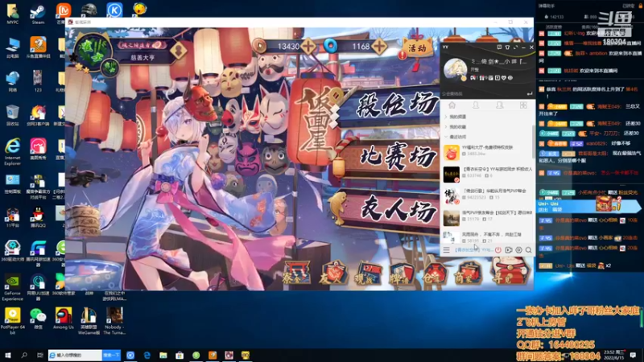Open Internet Explorer desktop shortcut
Image resolution: width=644 pixels, height=362 pixels.
pos(12,151)
